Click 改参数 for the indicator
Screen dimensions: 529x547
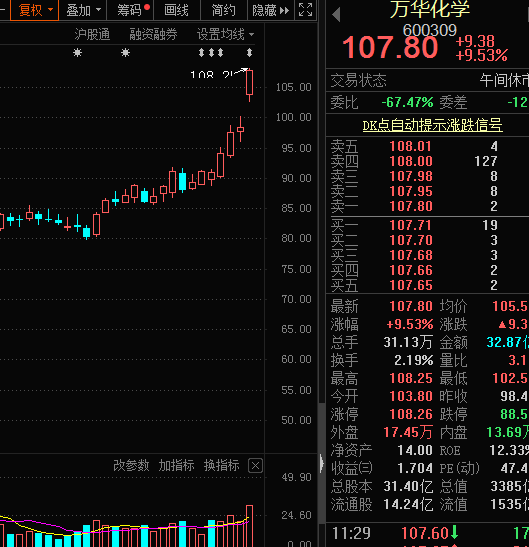pyautogui.click(x=131, y=465)
